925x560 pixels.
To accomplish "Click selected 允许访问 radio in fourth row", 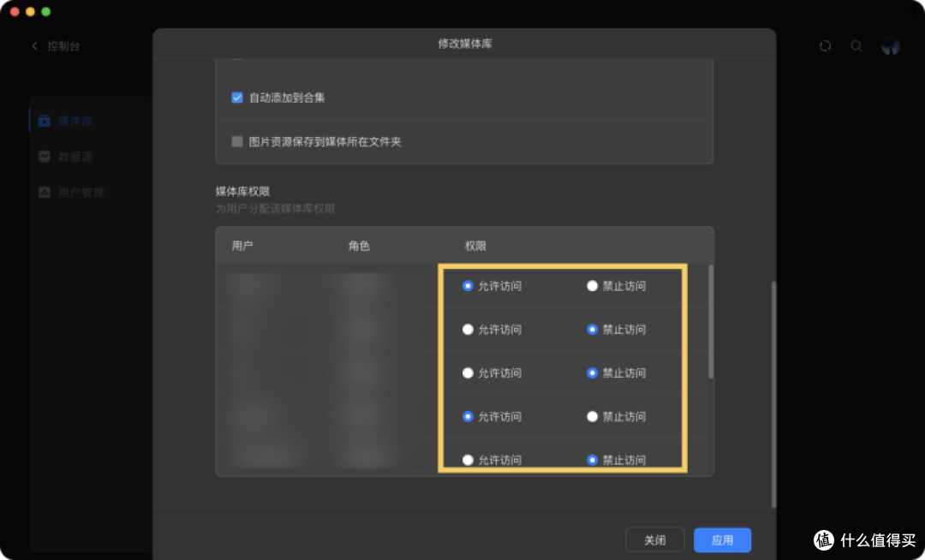I will point(468,417).
